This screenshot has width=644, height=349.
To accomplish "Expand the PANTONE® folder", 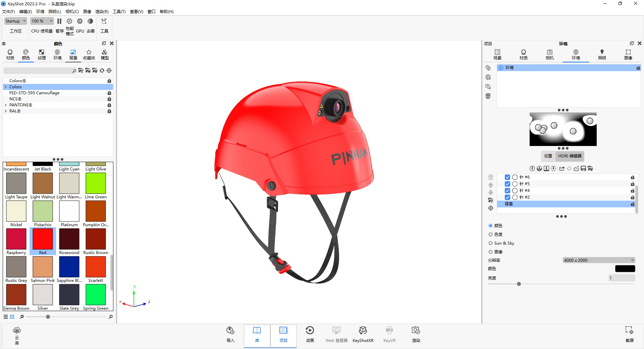I will coord(6,105).
